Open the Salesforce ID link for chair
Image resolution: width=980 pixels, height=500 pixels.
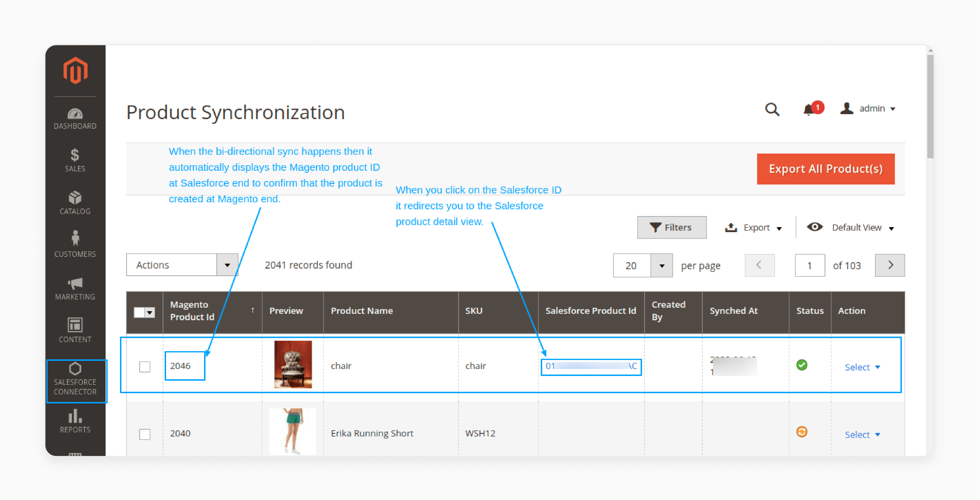point(591,366)
